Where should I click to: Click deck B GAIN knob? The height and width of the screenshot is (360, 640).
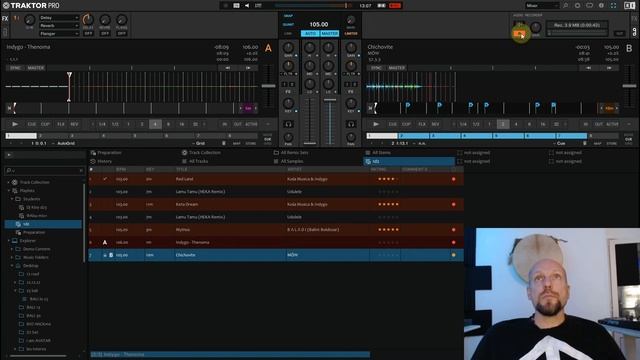pos(351,47)
